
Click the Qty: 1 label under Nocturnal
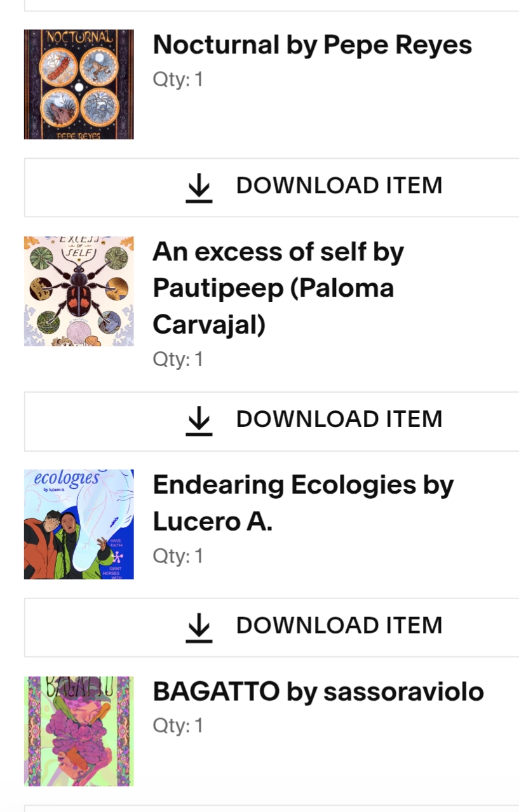point(178,80)
